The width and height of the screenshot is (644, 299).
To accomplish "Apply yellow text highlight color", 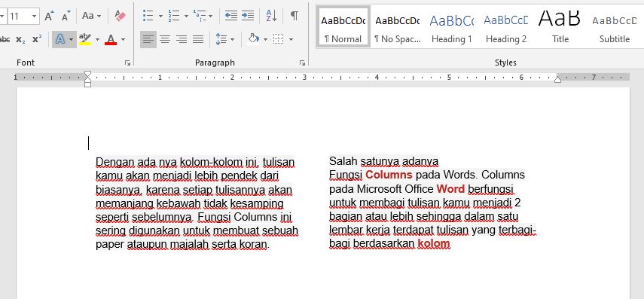I will point(85,39).
